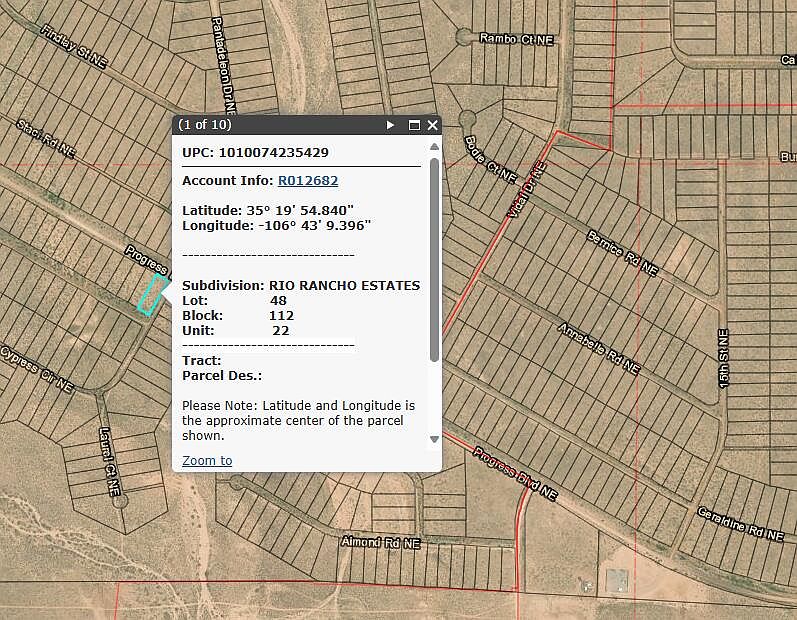The height and width of the screenshot is (620, 797).
Task: Click the (1 of 10) popup title
Action: (204, 125)
